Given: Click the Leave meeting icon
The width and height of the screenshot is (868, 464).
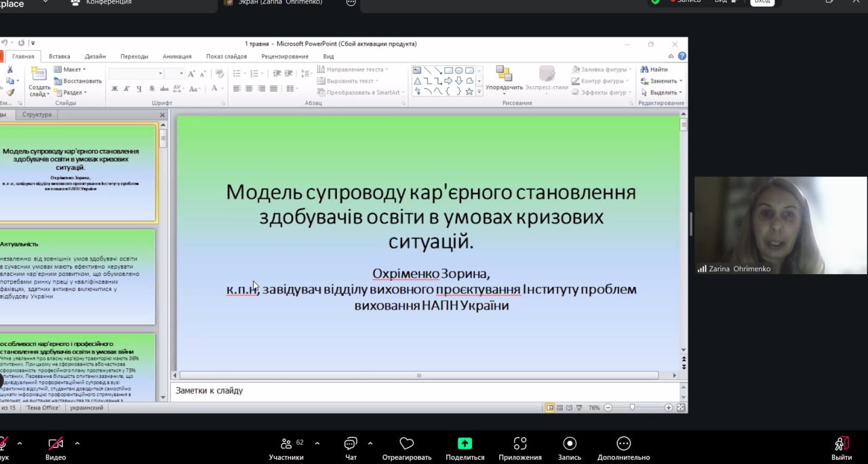Looking at the screenshot, I should coord(842,444).
